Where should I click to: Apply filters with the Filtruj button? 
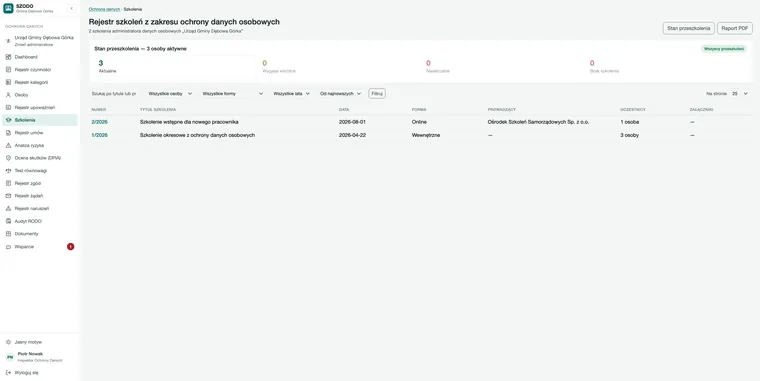377,94
